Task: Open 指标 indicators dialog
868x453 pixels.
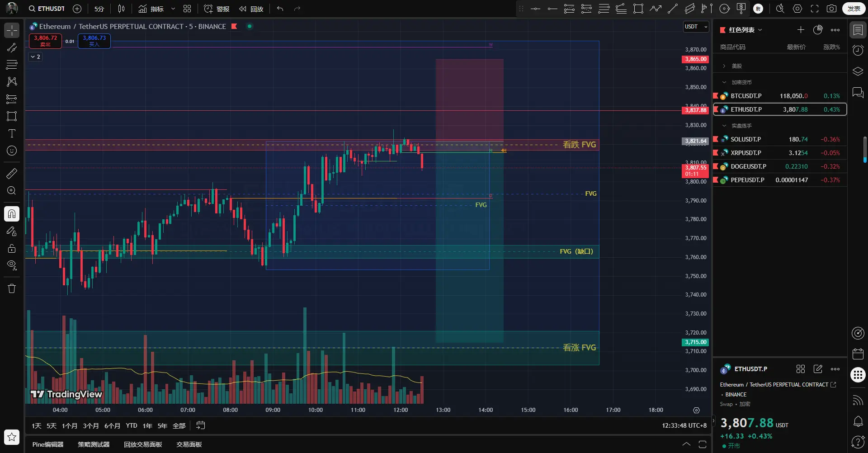Action: point(151,9)
